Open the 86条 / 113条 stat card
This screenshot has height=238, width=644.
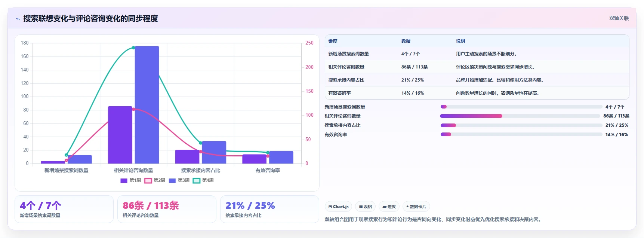(167, 209)
